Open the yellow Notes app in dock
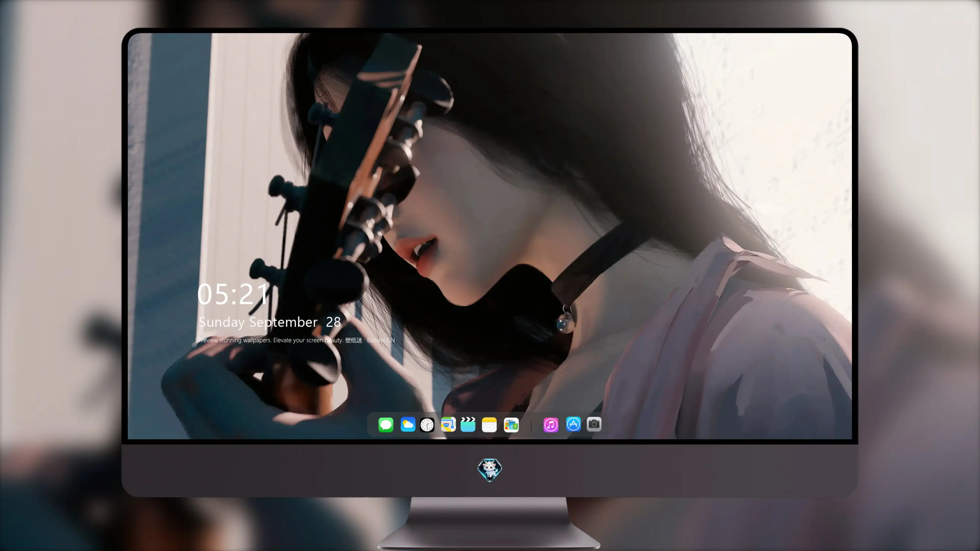 [x=489, y=424]
